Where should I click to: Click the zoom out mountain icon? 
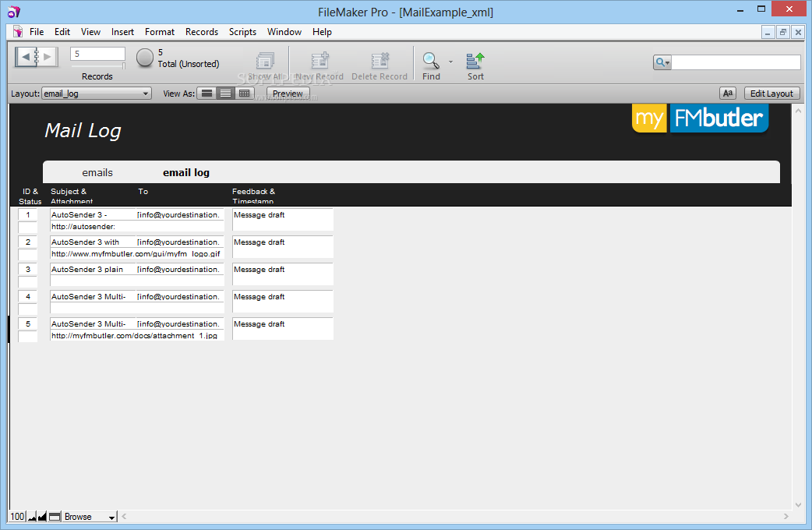point(32,517)
